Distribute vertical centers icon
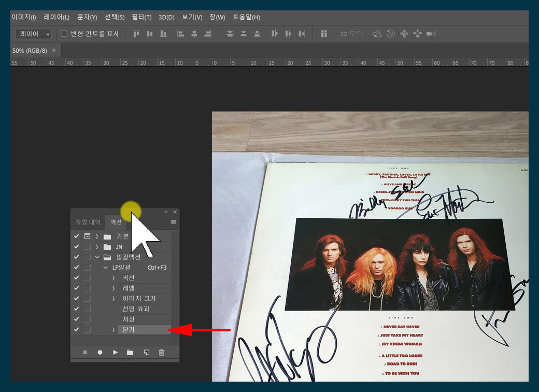The width and height of the screenshot is (539, 392). [x=244, y=34]
